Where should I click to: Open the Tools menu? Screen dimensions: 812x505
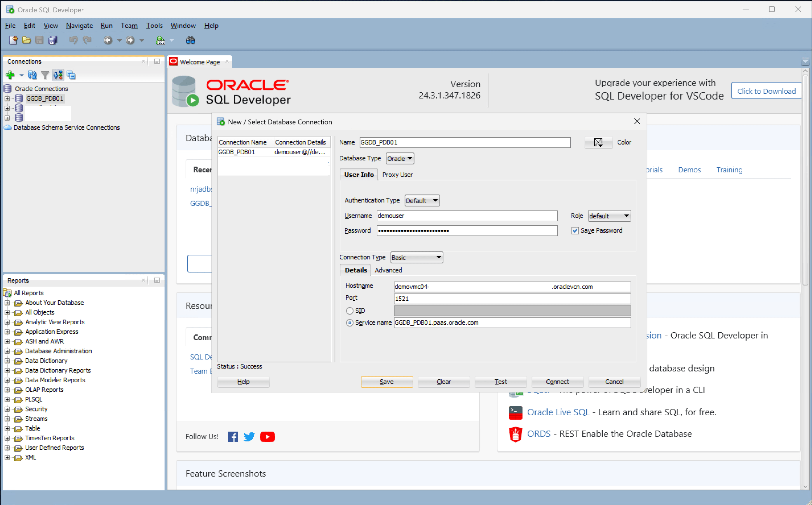pos(154,25)
